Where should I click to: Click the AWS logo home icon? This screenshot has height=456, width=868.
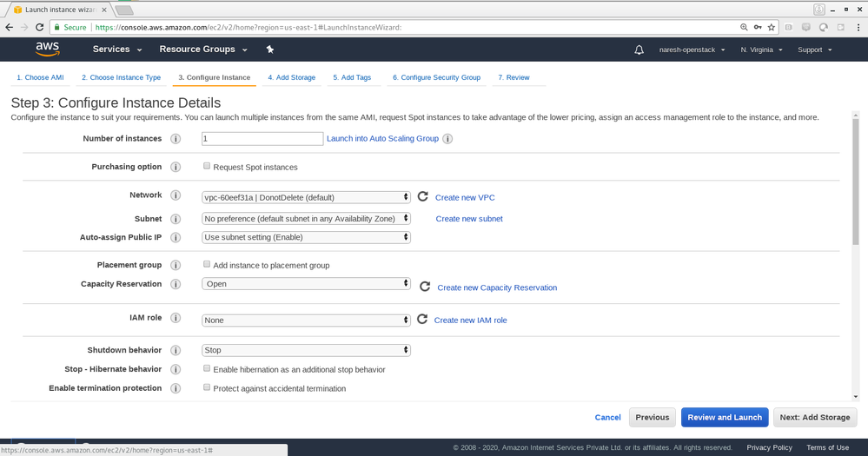coord(47,50)
